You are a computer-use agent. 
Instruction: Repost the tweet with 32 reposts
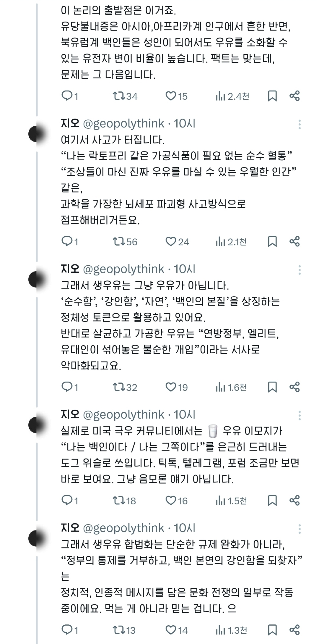point(119,387)
